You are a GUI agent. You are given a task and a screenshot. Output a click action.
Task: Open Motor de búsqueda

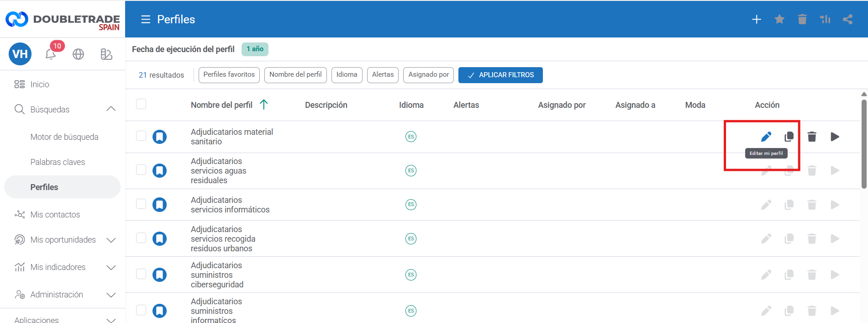point(64,137)
